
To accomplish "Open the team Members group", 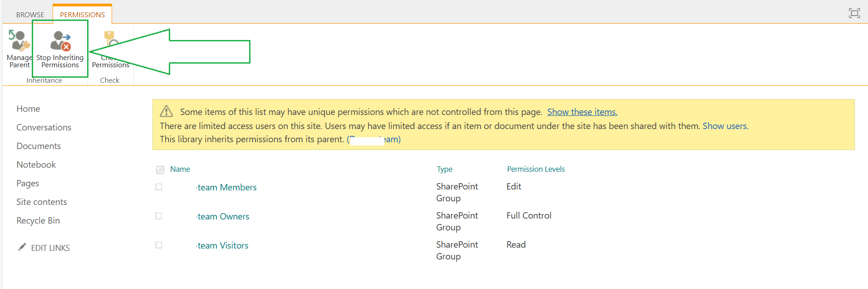I will [x=226, y=187].
